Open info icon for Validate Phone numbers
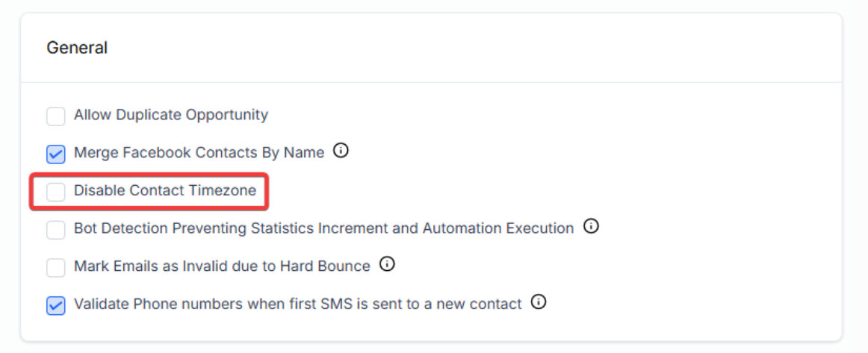 pyautogui.click(x=539, y=302)
